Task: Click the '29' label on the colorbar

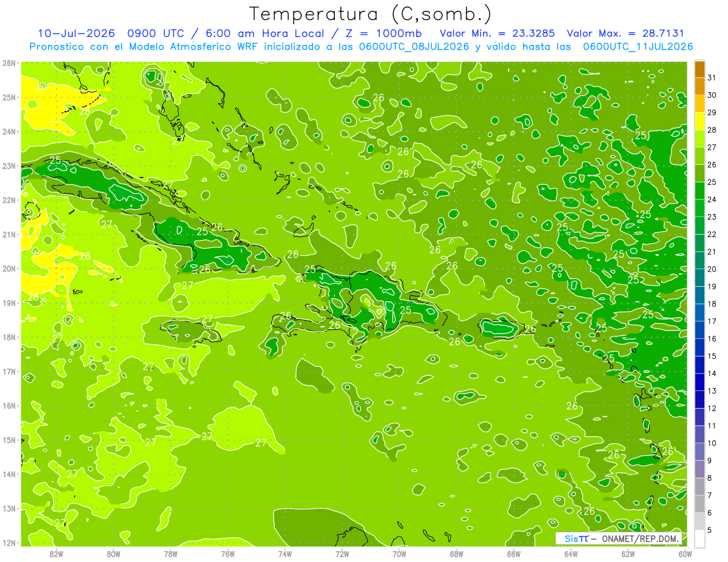Action: click(x=712, y=113)
